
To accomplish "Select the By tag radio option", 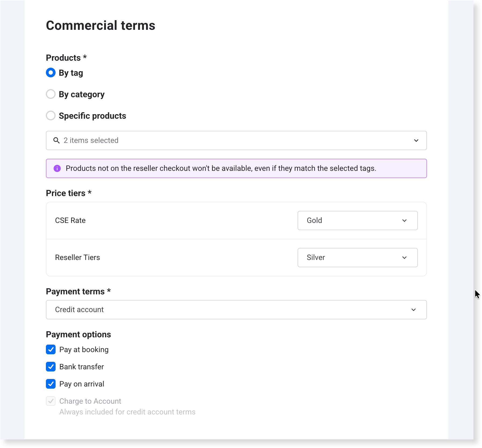I will point(51,73).
